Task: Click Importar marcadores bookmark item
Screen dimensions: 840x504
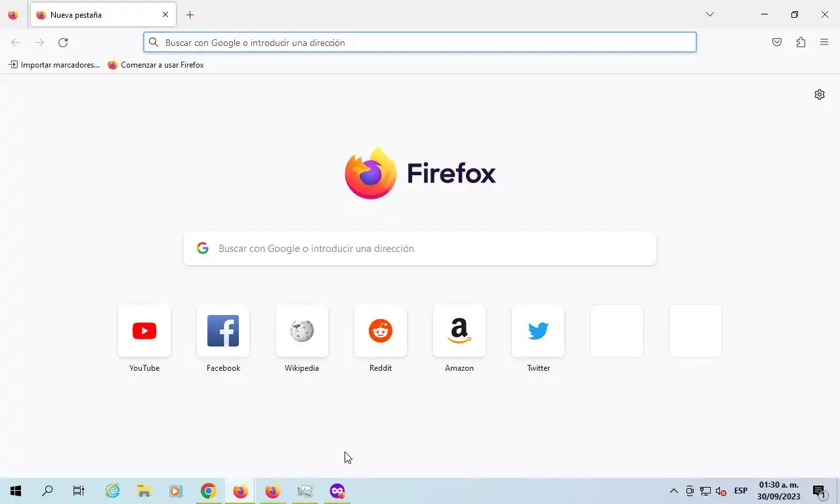Action: [54, 65]
